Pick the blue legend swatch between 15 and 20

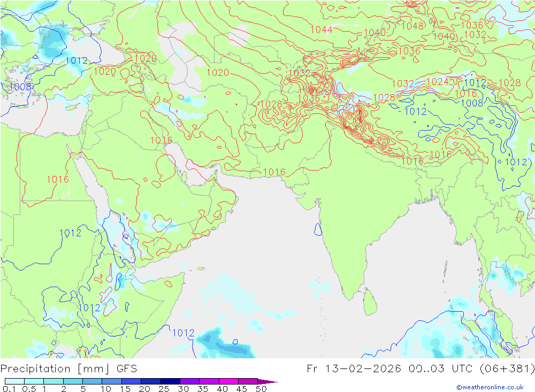click(131, 381)
